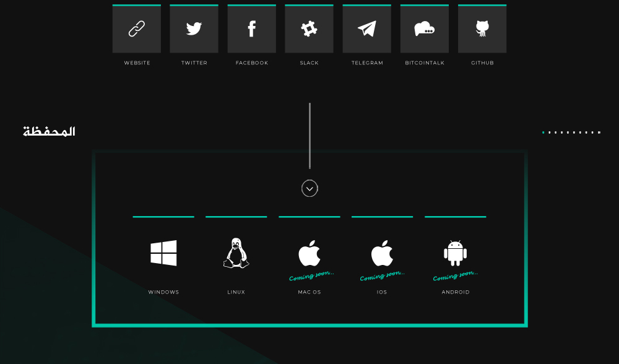Click the LINUX wallet label
The height and width of the screenshot is (364, 619).
pyautogui.click(x=236, y=292)
